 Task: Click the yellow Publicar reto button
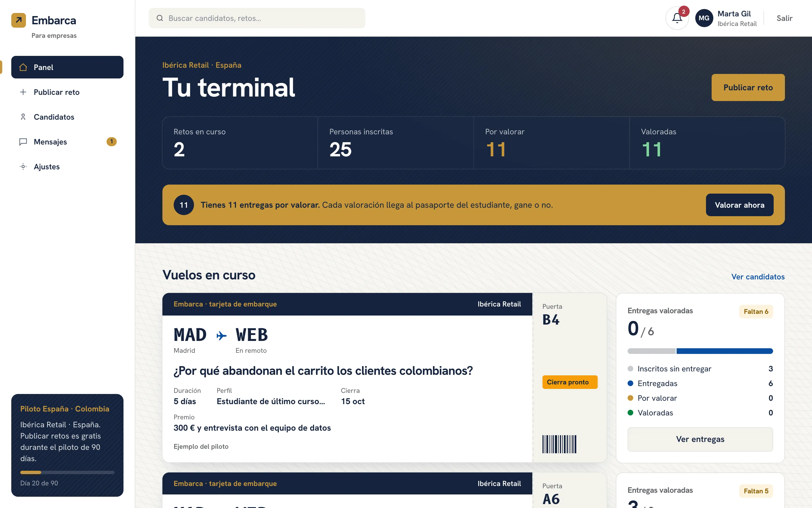(x=748, y=87)
